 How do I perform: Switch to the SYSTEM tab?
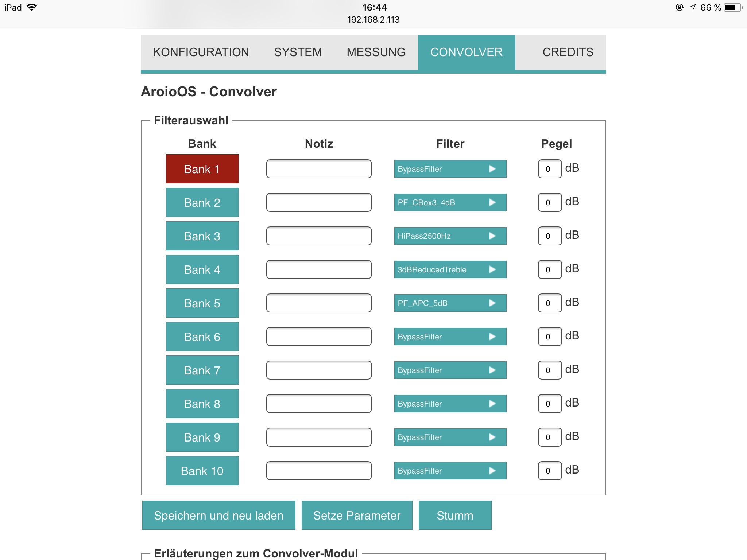point(298,52)
